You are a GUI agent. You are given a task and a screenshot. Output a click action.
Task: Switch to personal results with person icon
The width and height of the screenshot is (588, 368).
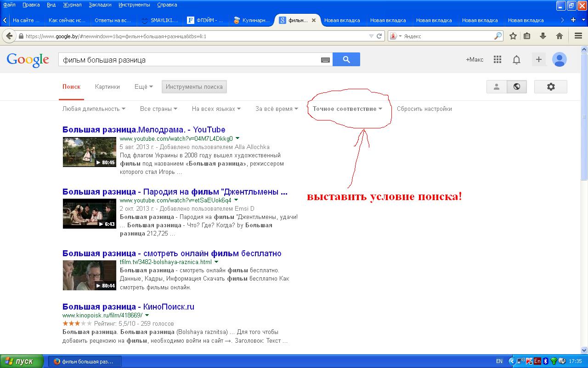(497, 86)
